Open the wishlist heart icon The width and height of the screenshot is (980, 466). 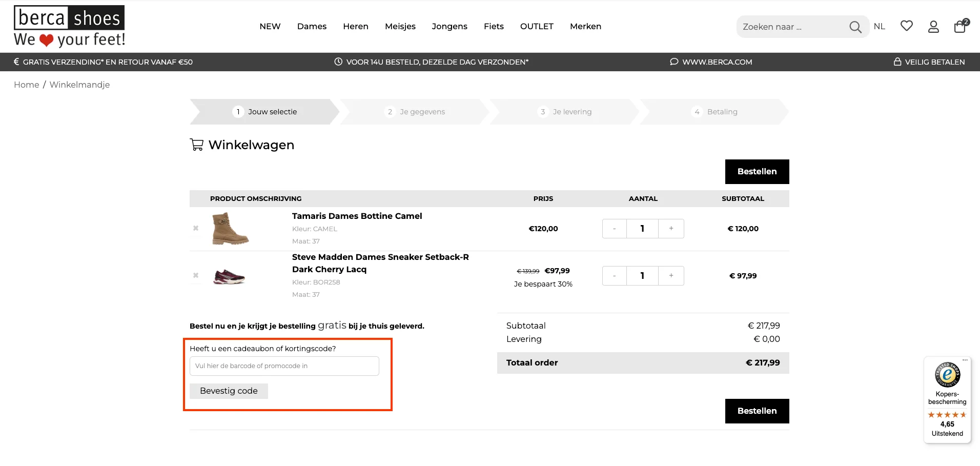coord(906,26)
